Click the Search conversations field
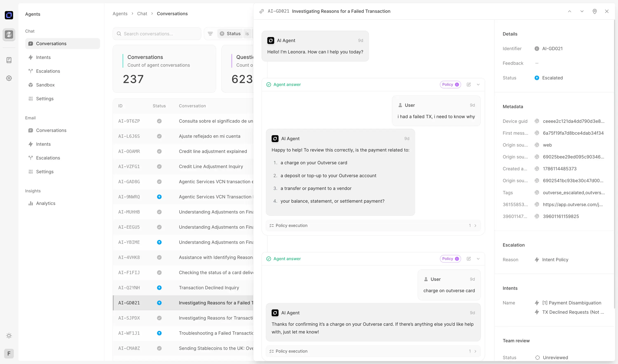The height and width of the screenshot is (364, 618). coord(157,34)
